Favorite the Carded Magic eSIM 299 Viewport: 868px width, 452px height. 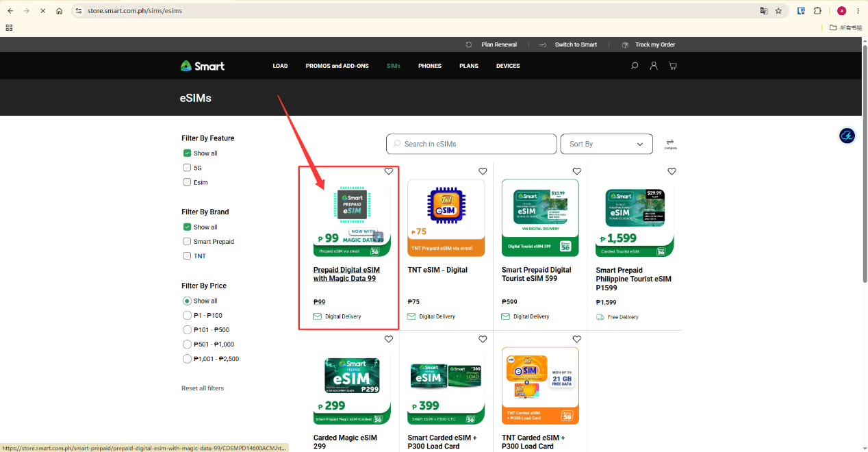pyautogui.click(x=389, y=339)
